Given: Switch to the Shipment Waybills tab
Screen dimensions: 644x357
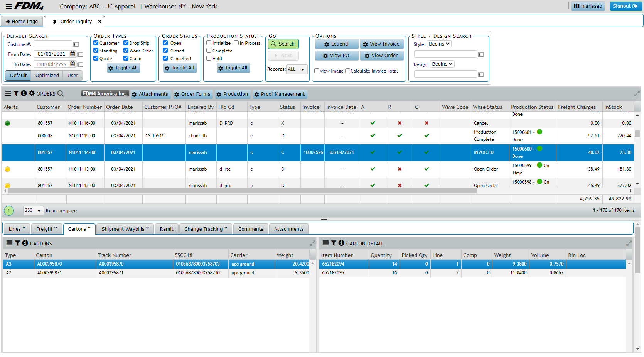Looking at the screenshot, I should pyautogui.click(x=125, y=229).
